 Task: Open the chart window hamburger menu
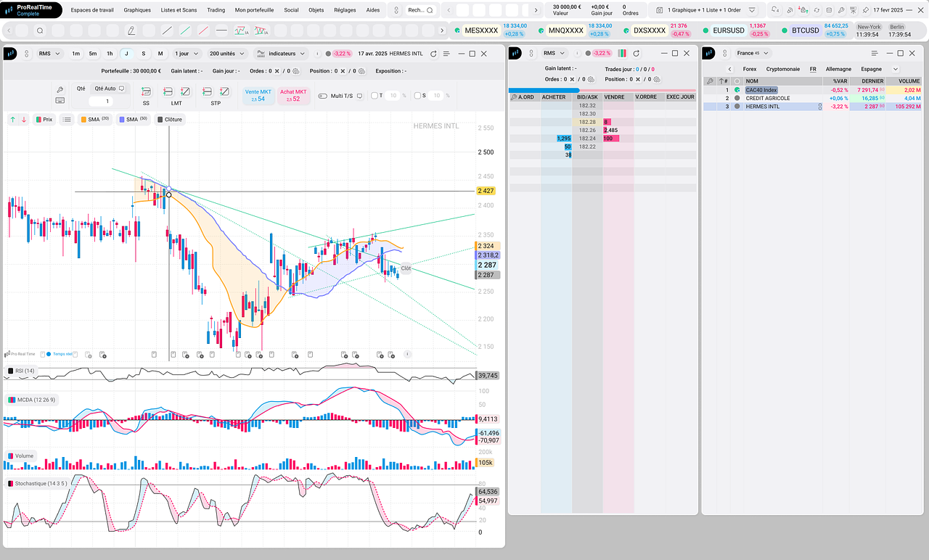pyautogui.click(x=446, y=54)
